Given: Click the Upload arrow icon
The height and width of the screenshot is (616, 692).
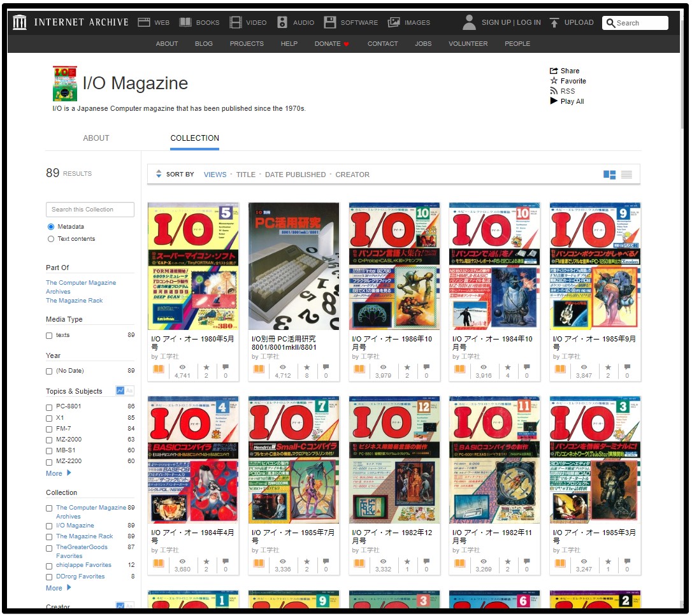Looking at the screenshot, I should tap(554, 22).
